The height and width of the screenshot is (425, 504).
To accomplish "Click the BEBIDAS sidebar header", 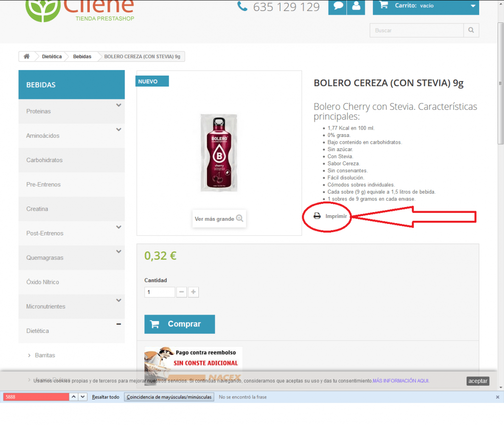I will point(71,85).
